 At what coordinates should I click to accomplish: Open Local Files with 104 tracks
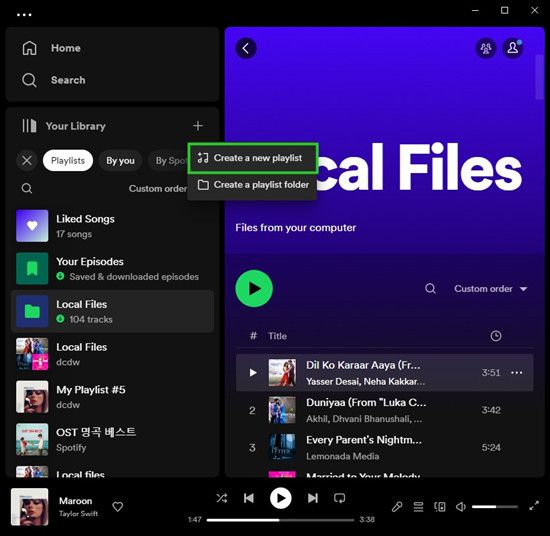113,311
